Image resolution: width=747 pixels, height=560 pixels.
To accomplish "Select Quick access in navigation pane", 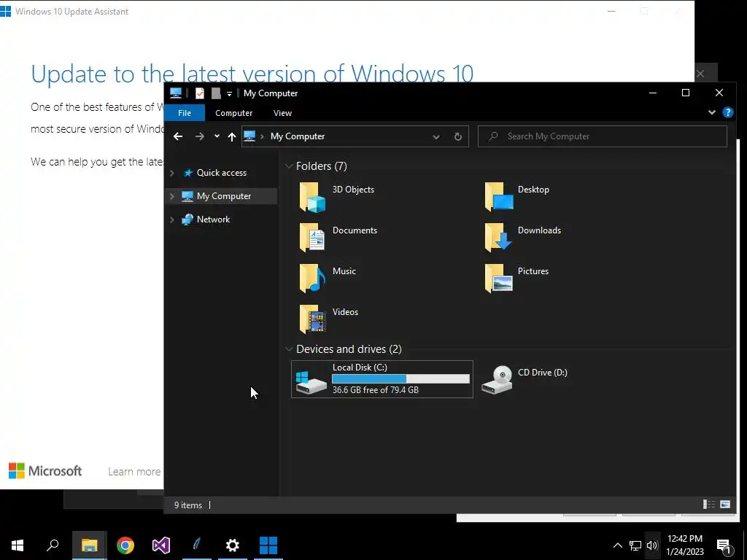I will click(x=222, y=173).
